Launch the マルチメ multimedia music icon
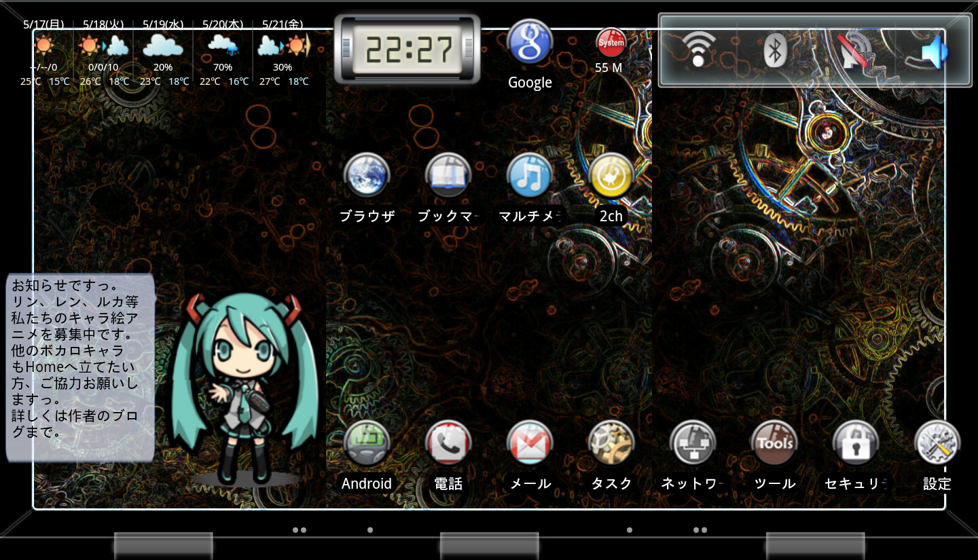 point(530,176)
